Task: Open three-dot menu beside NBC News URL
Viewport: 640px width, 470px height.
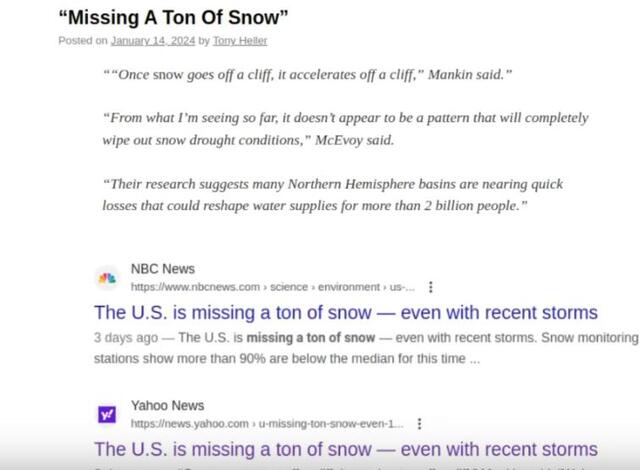Action: coord(431,287)
